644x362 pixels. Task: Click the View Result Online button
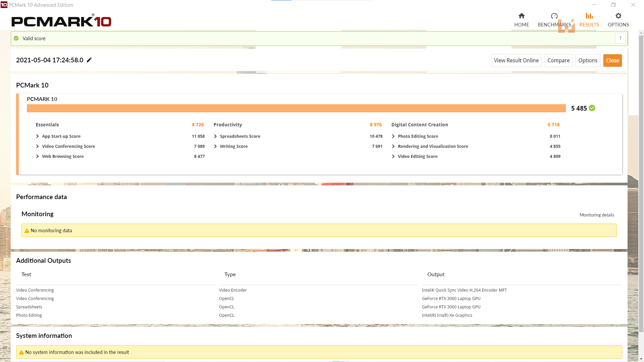click(x=516, y=60)
